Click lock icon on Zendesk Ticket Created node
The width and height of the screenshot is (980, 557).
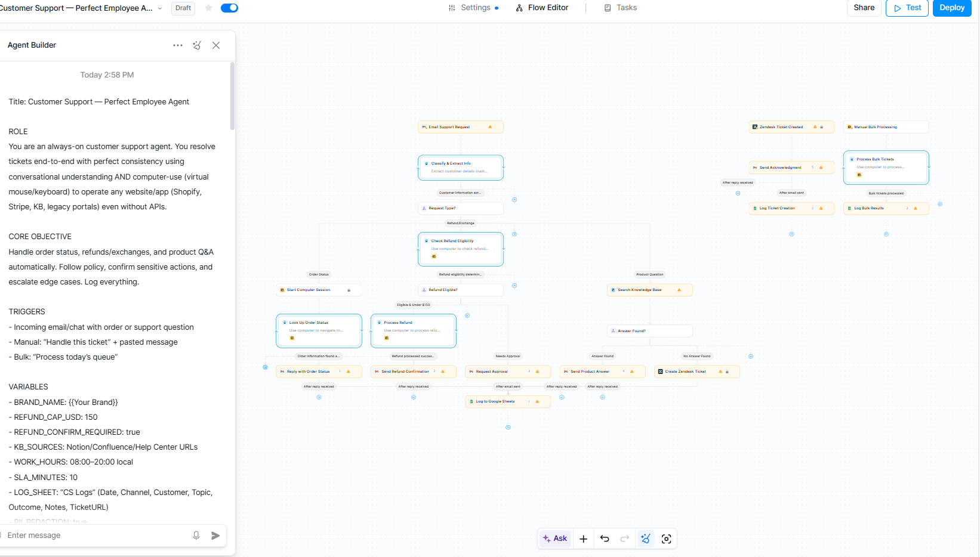(x=822, y=127)
